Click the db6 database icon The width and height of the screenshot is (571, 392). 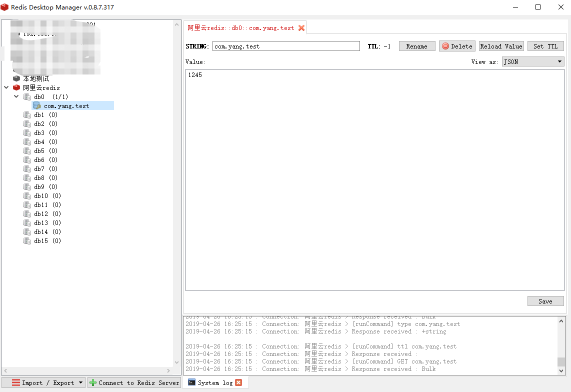click(x=27, y=159)
